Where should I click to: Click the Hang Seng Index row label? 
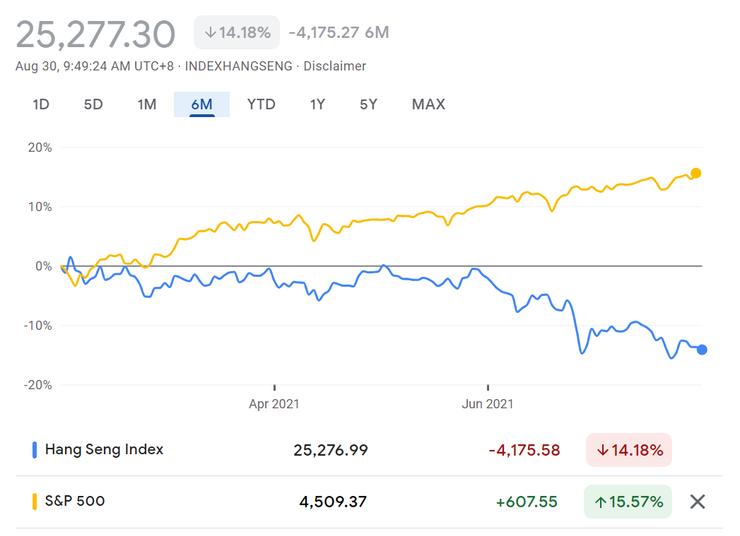pos(105,450)
